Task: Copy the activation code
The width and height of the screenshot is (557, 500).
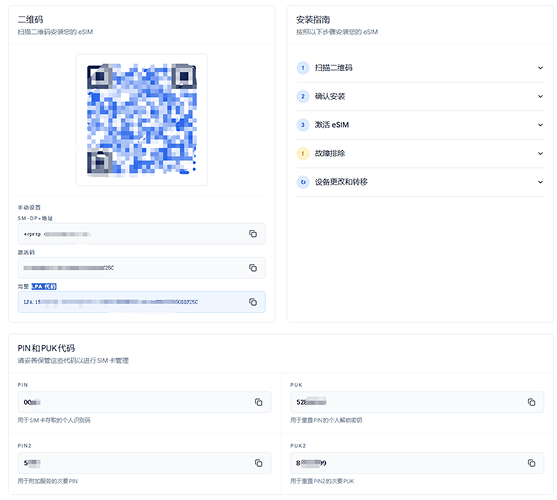Action: (253, 268)
